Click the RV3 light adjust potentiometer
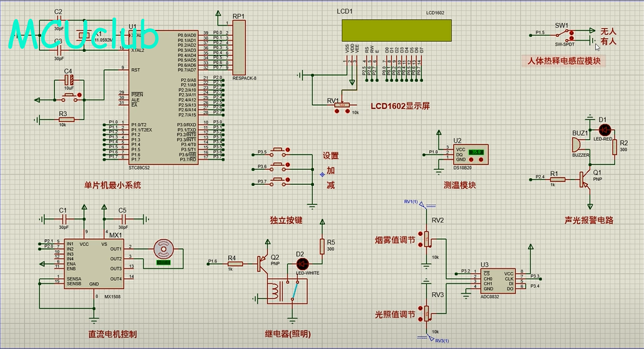Viewport: 644px width, 349px height. click(x=428, y=311)
